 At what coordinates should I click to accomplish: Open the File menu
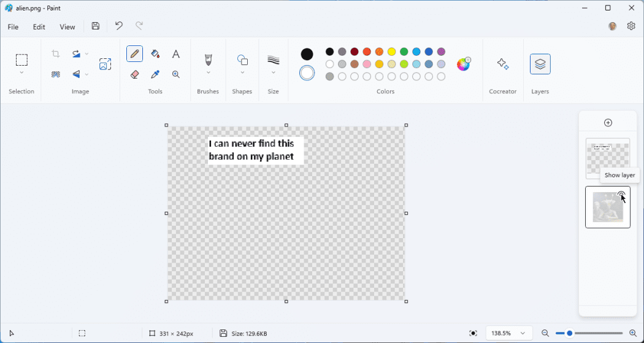tap(13, 27)
